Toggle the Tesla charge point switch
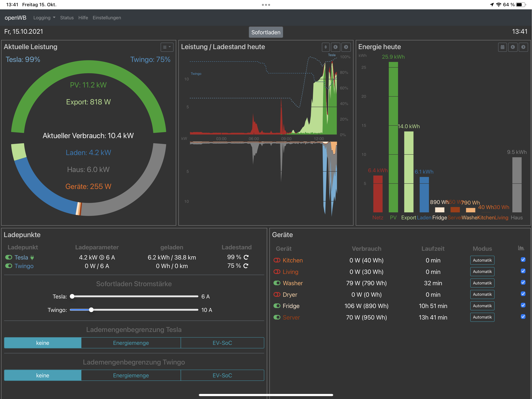 pos(9,258)
